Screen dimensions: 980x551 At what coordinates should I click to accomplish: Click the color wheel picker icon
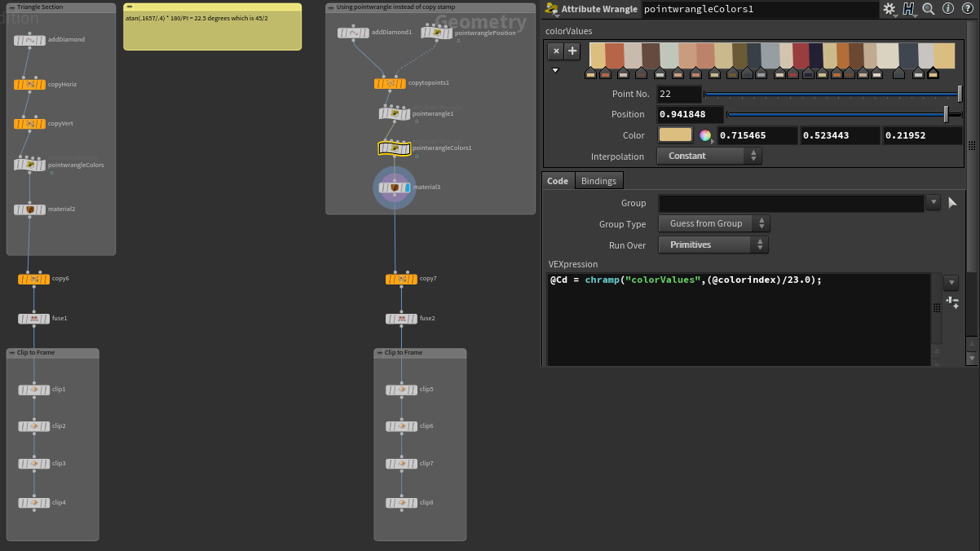pyautogui.click(x=705, y=135)
